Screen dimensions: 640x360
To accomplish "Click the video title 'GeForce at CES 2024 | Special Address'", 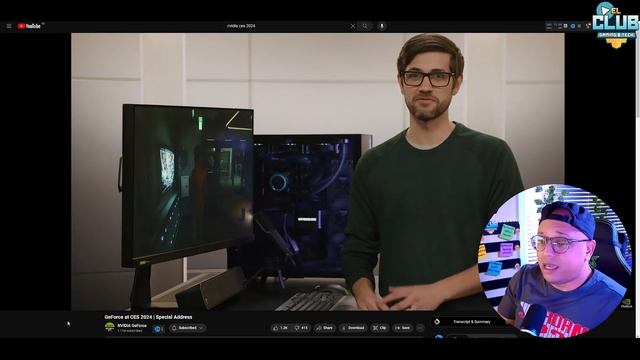I will pos(148,317).
